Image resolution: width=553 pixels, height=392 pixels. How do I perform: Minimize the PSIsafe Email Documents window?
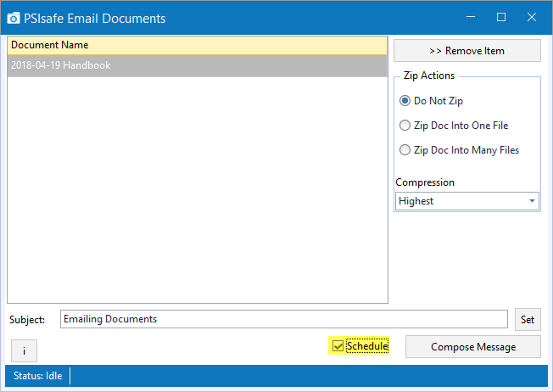click(x=471, y=17)
